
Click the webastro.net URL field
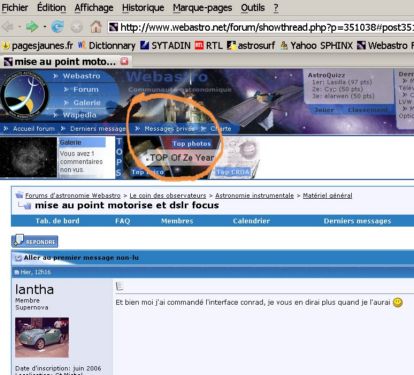(261, 27)
